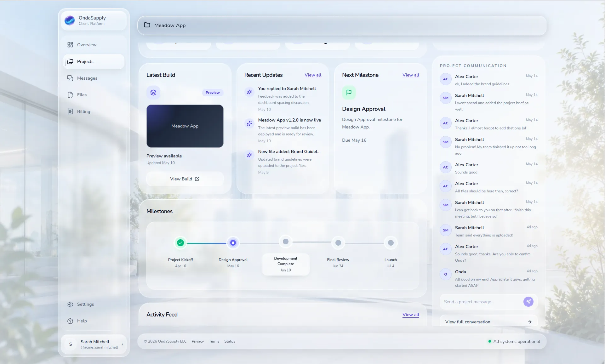605x364 pixels.
Task: Open Files from the sidebar
Action: pyautogui.click(x=94, y=95)
